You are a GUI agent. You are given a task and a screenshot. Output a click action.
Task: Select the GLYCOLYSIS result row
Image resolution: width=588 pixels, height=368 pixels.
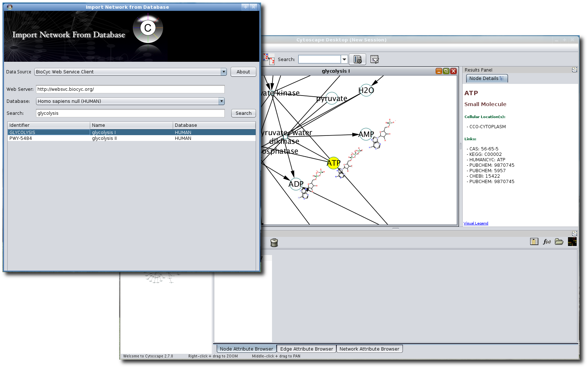pos(132,132)
